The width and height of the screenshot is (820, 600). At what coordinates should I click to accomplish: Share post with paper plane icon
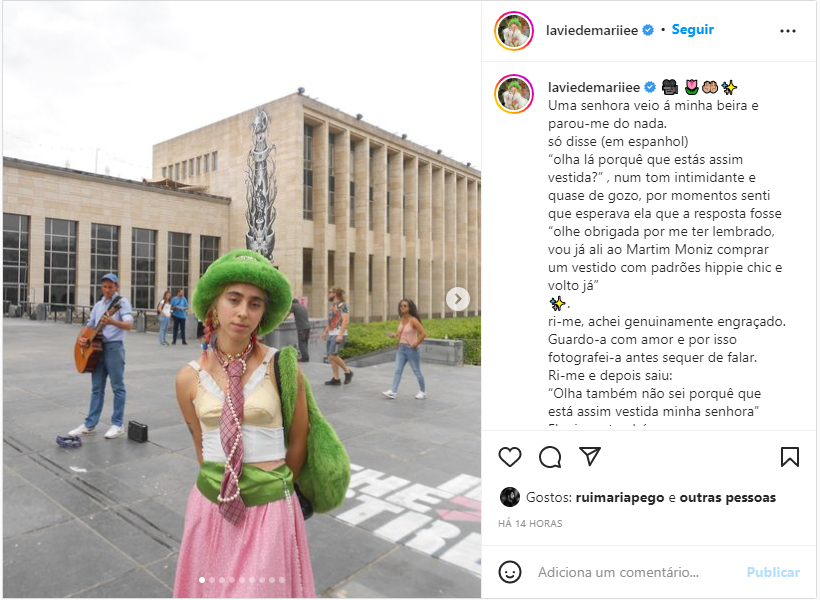tap(590, 456)
